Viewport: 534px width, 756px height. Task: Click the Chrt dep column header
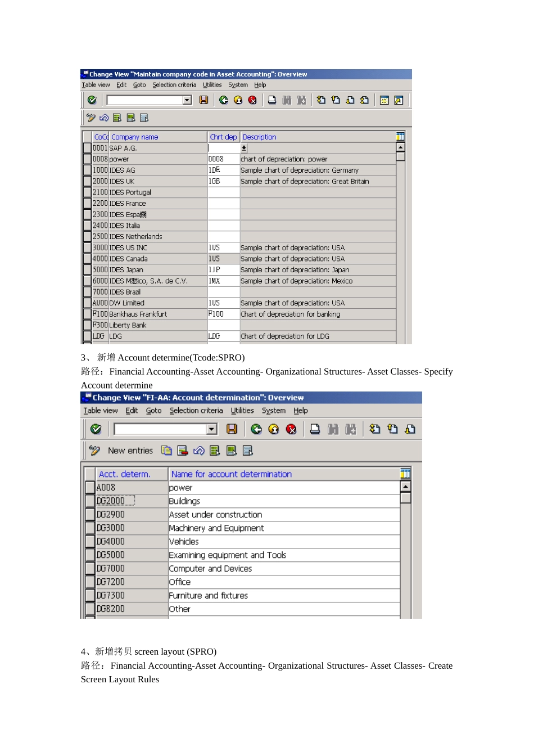click(x=224, y=137)
